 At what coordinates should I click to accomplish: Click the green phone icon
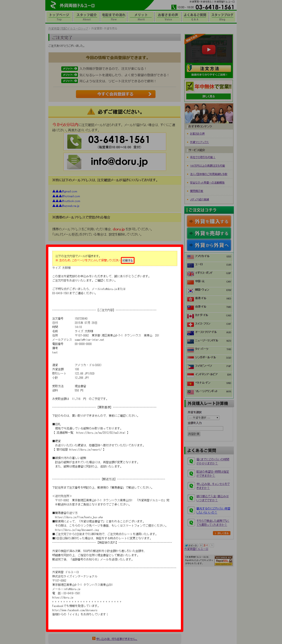(x=74, y=141)
